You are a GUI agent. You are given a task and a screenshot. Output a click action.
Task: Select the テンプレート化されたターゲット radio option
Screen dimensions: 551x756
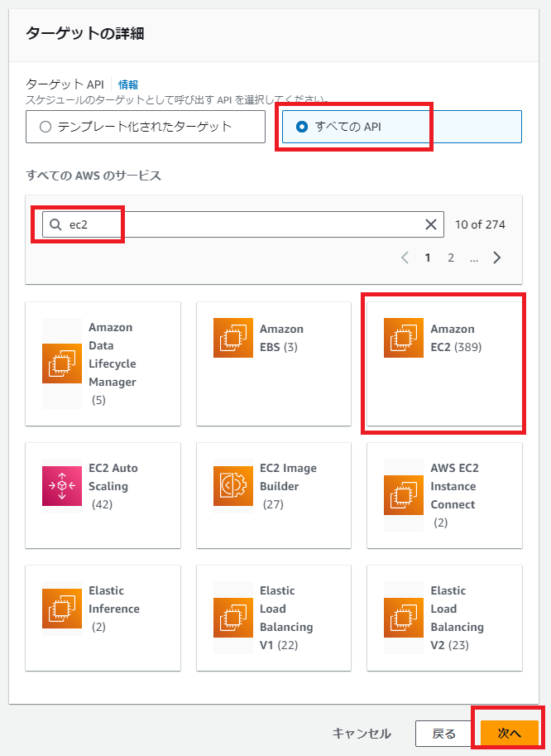(x=46, y=127)
